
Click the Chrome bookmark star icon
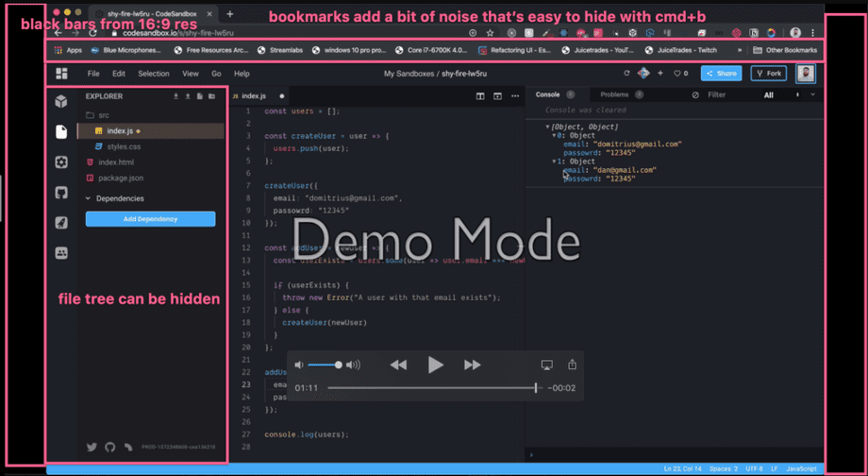(x=490, y=33)
